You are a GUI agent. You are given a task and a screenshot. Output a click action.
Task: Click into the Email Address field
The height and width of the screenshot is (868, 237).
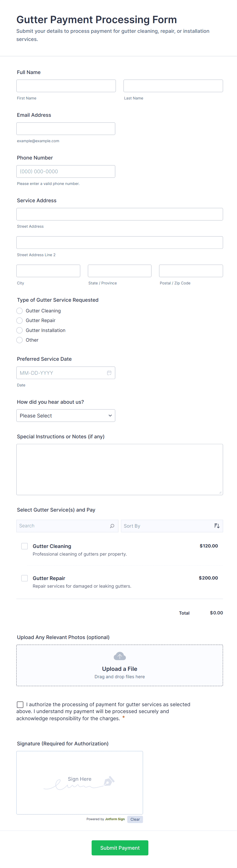pyautogui.click(x=66, y=129)
